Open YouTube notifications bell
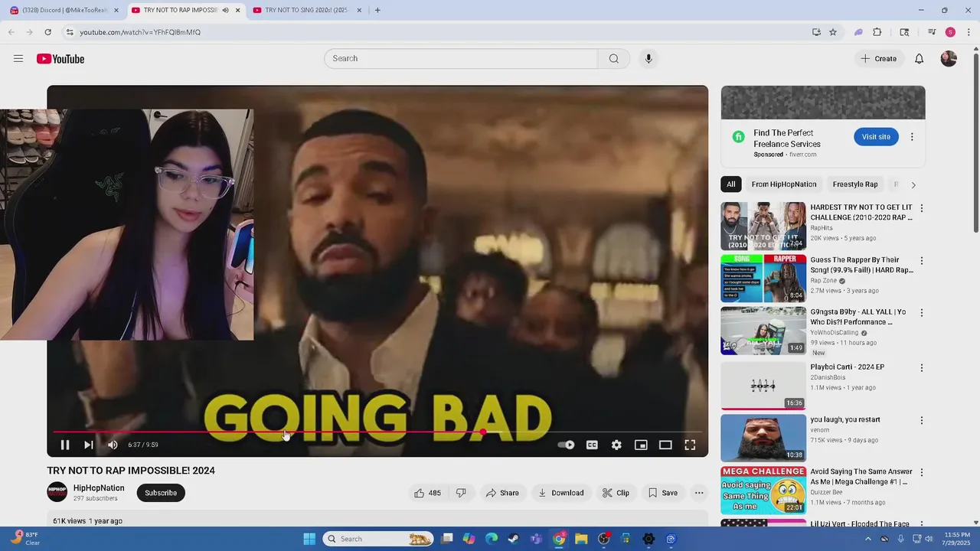980x551 pixels. (920, 59)
